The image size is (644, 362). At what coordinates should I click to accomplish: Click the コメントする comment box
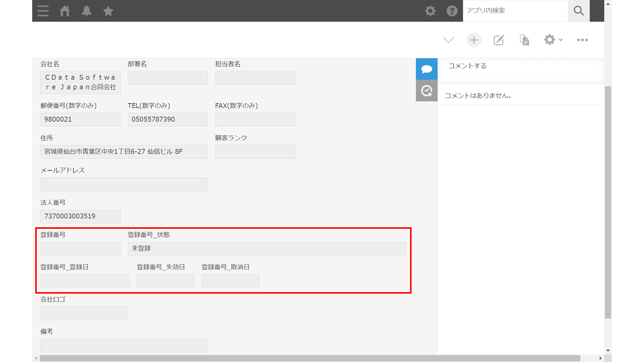[x=520, y=66]
